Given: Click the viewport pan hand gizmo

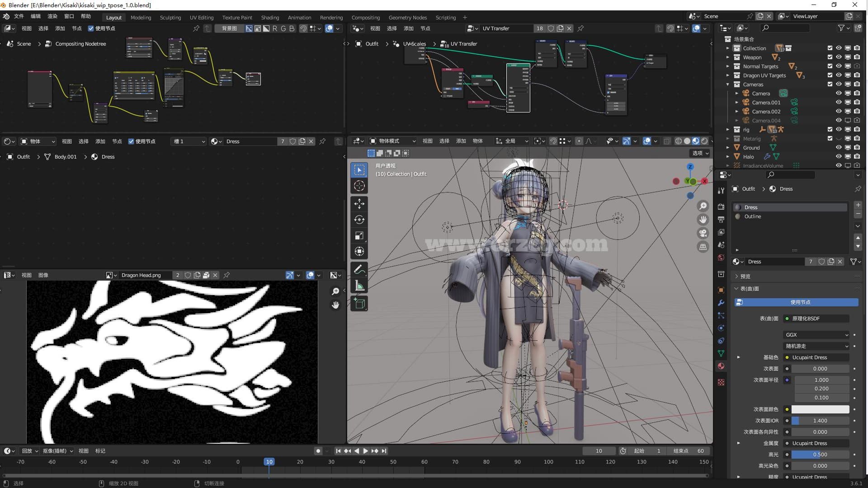Looking at the screenshot, I should 703,220.
